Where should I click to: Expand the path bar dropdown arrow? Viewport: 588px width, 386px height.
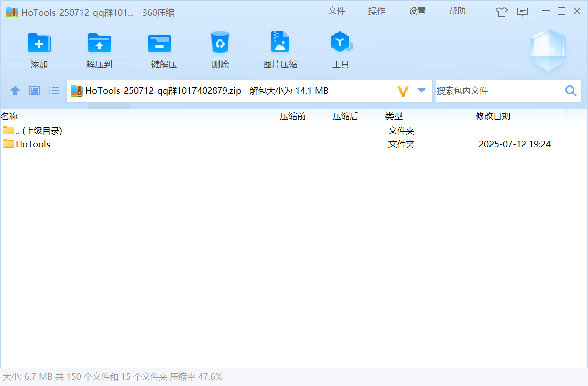(422, 90)
